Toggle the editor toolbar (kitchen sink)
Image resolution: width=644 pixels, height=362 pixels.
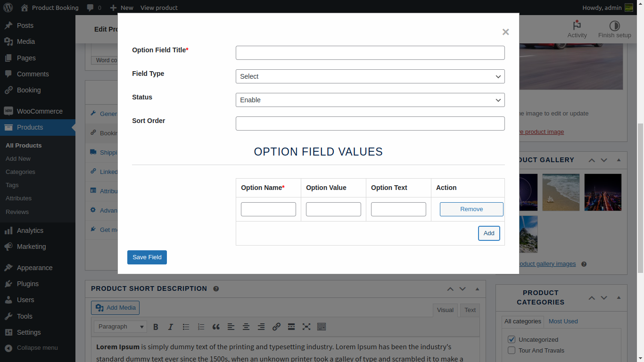(322, 327)
